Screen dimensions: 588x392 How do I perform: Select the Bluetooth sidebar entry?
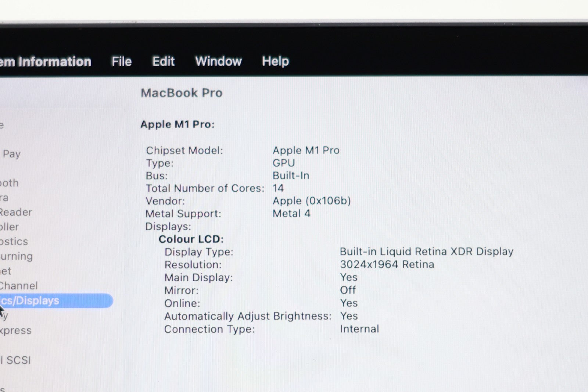click(9, 183)
